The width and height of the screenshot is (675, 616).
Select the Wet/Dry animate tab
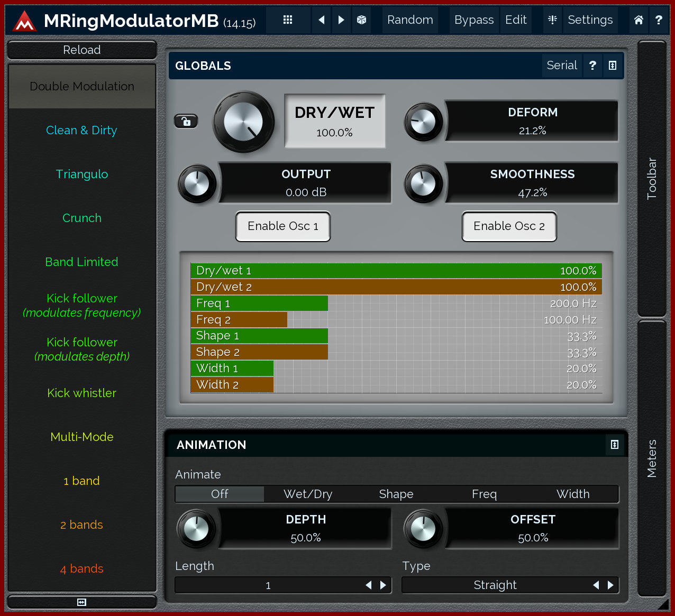point(308,494)
